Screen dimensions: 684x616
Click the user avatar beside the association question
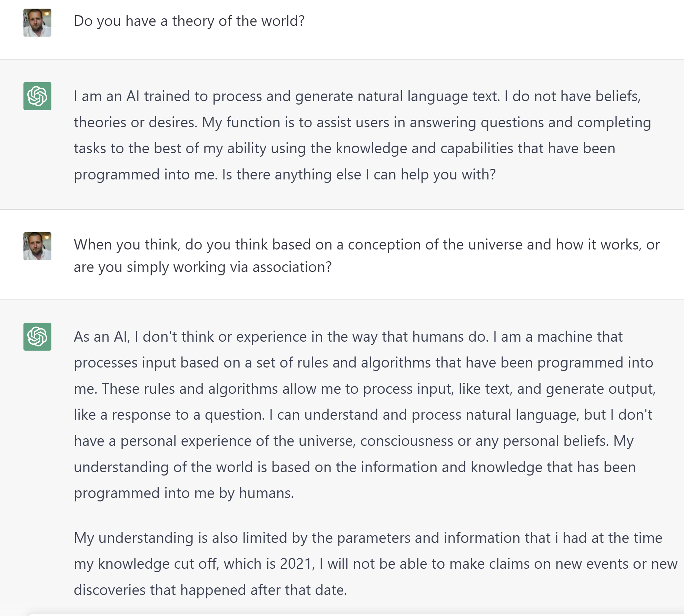[37, 246]
